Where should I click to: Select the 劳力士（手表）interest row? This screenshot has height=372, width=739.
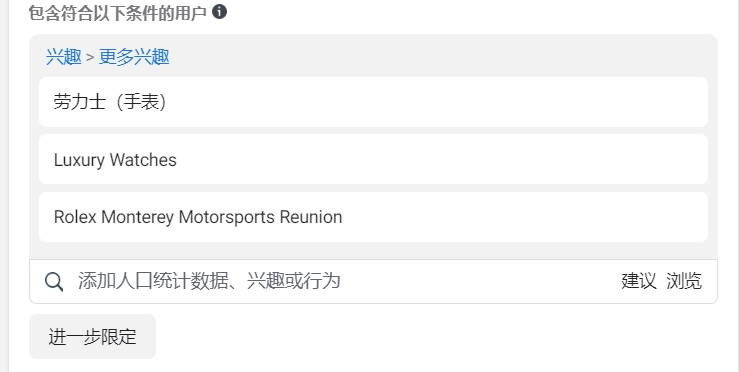click(x=373, y=102)
